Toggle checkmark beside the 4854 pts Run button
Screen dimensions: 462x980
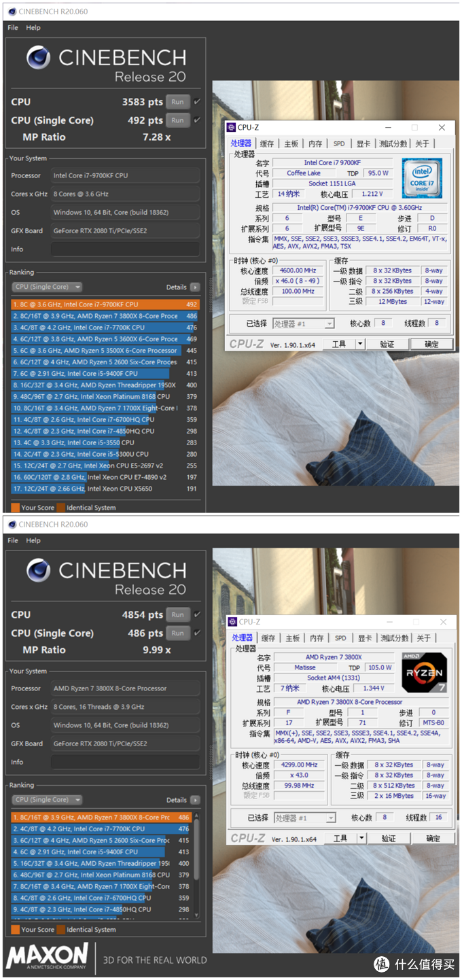coord(197,614)
